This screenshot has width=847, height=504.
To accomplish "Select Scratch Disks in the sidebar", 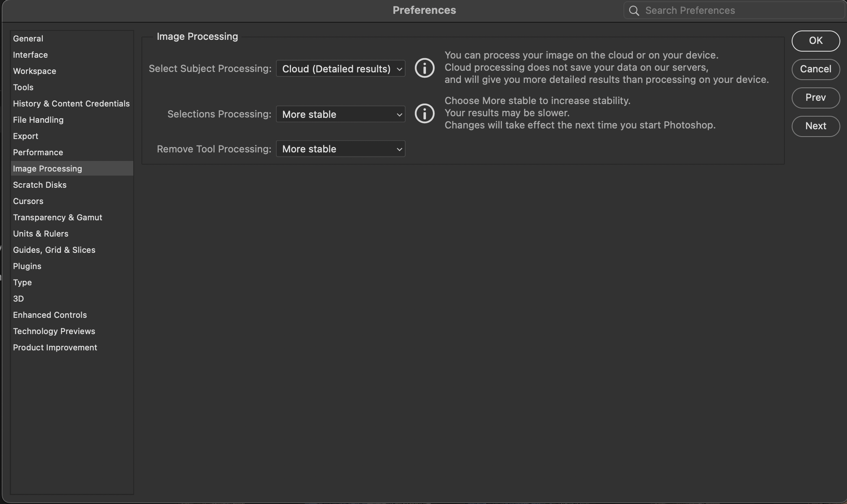I will click(x=39, y=185).
